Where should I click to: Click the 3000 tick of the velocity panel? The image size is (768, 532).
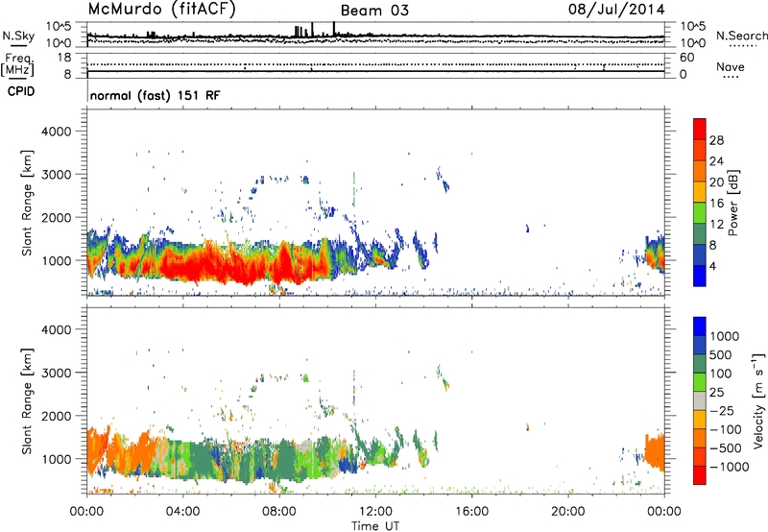[57, 373]
